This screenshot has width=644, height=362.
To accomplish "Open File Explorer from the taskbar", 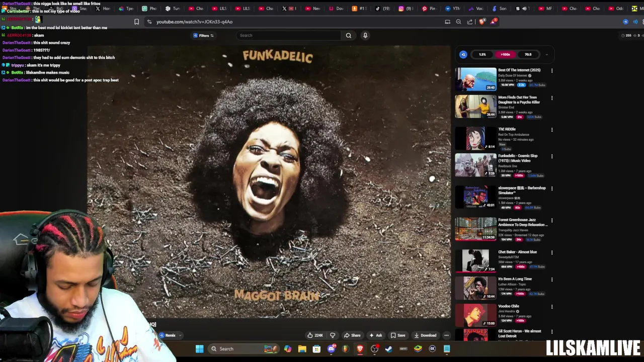I will tap(302, 348).
